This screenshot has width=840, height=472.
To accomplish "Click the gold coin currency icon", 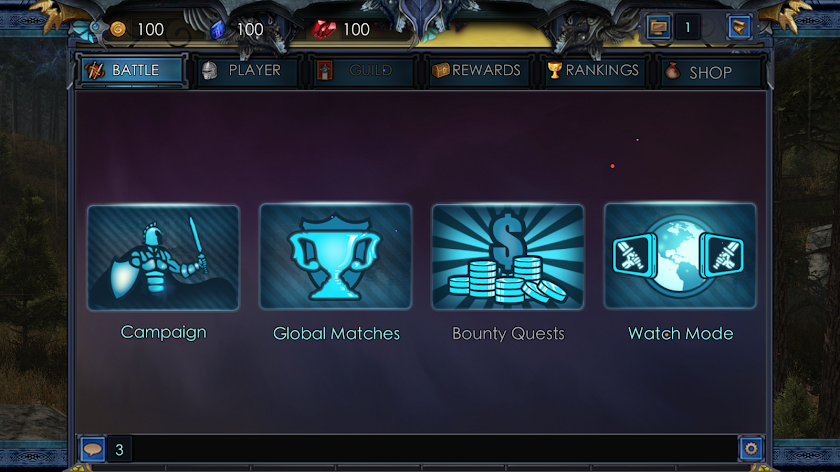I will (x=118, y=29).
